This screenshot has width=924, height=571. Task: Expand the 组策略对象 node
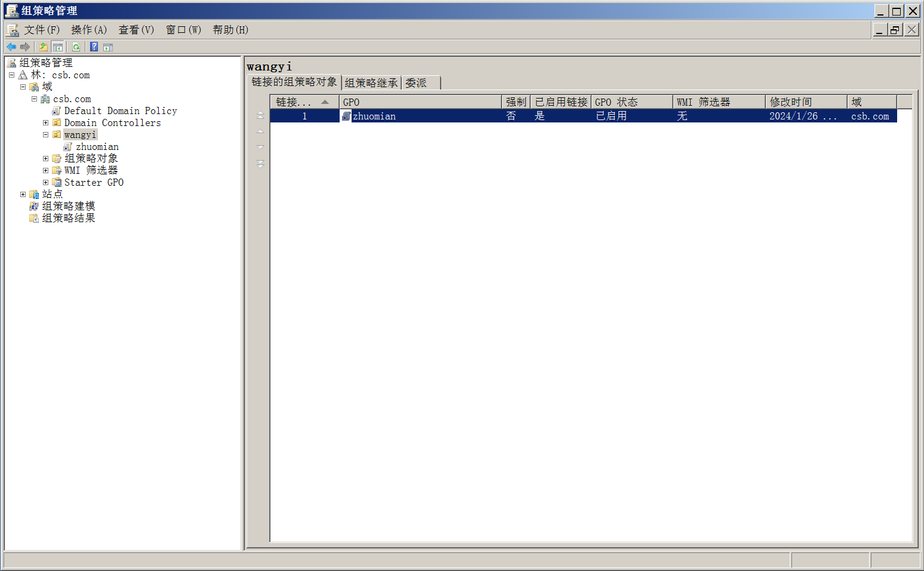pyautogui.click(x=45, y=158)
